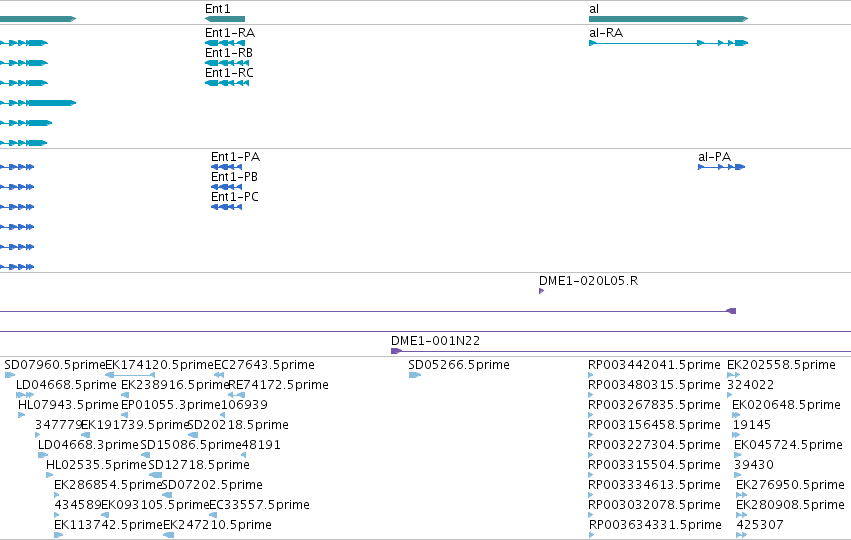Select feature 106939
The width and height of the screenshot is (851, 540).
244,405
